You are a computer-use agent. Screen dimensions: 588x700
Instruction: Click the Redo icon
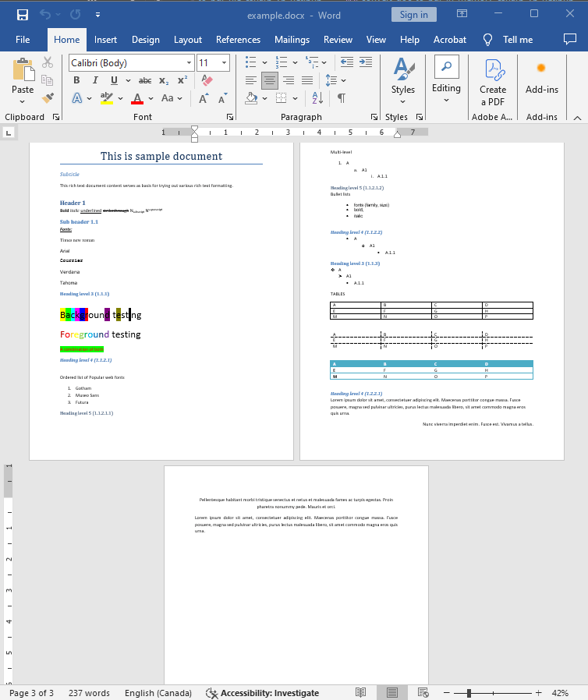point(75,15)
